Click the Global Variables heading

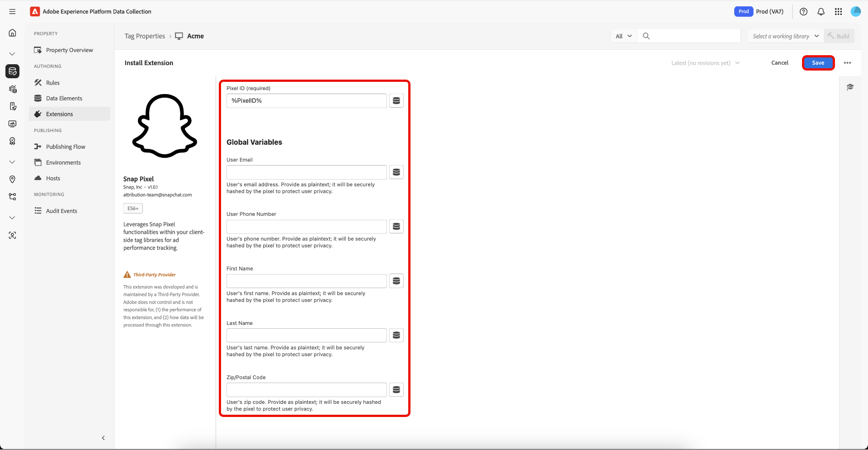[254, 142]
